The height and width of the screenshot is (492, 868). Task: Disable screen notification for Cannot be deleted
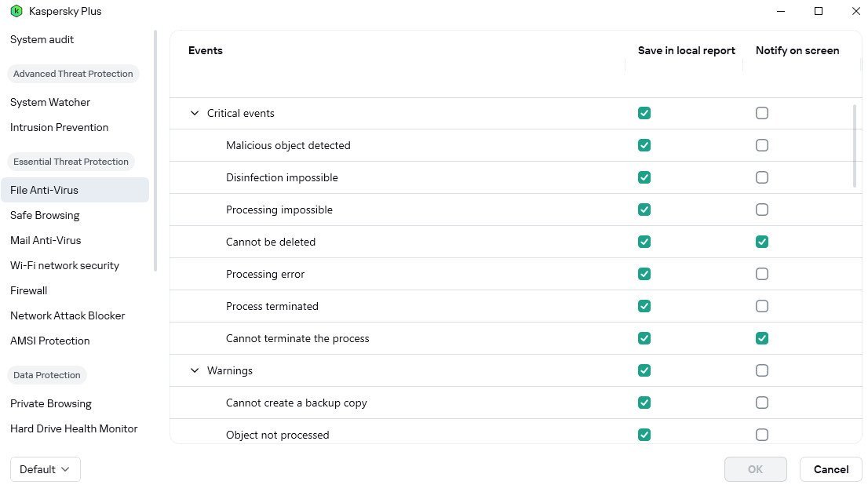point(762,242)
